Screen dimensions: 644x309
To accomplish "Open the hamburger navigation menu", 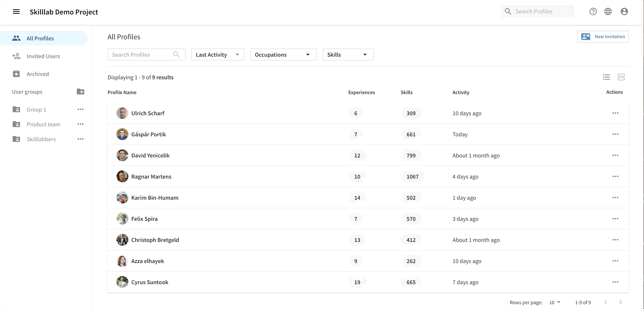I will coord(16,11).
